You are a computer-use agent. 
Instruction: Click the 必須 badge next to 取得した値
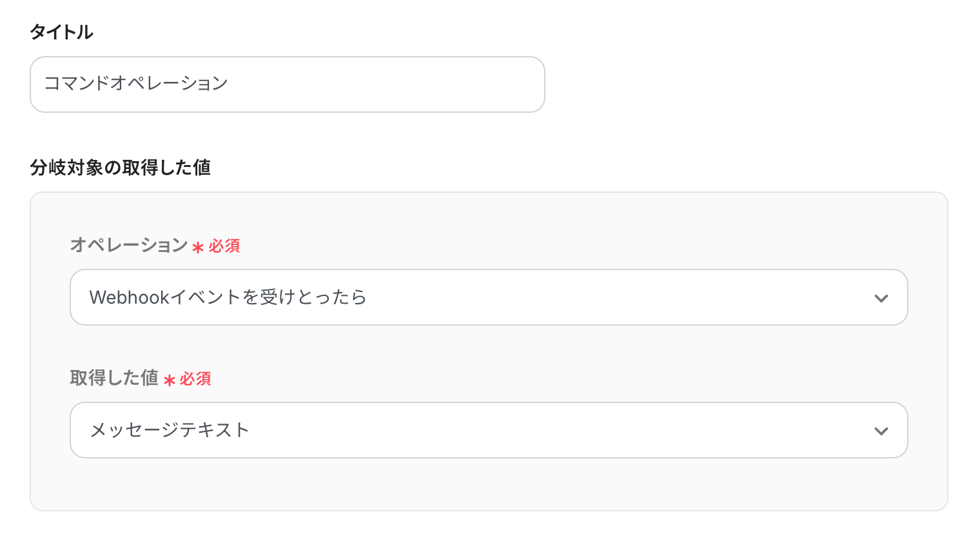point(195,379)
